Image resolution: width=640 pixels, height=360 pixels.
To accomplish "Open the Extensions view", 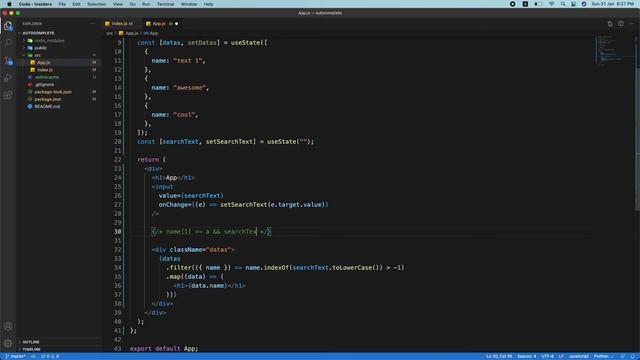I will click(8, 95).
